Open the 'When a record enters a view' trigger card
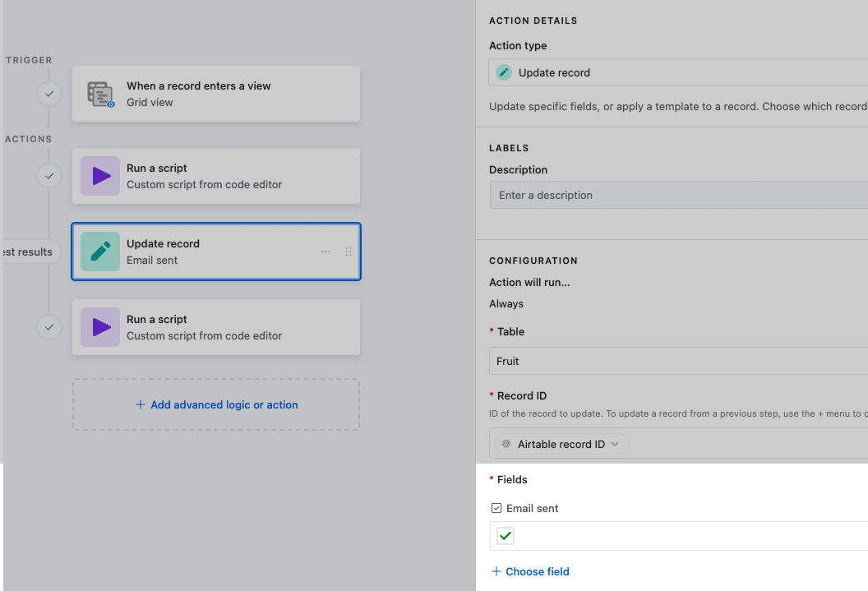 tap(216, 94)
